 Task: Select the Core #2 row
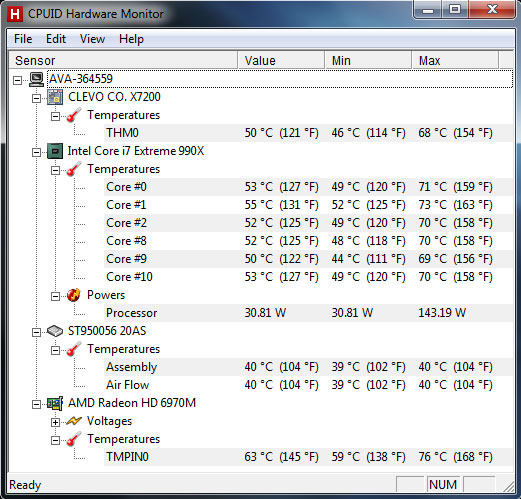pos(308,223)
